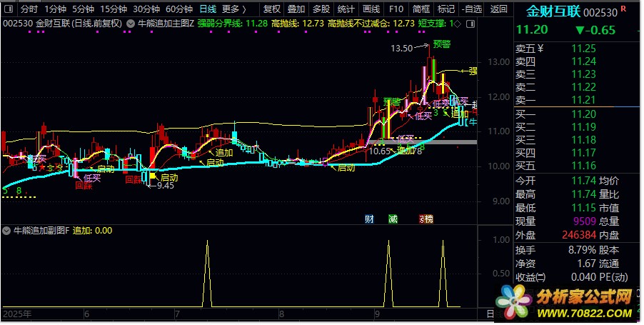Activate the 画线 drawing tool
Screen dimensions: 644x325
[x=371, y=9]
